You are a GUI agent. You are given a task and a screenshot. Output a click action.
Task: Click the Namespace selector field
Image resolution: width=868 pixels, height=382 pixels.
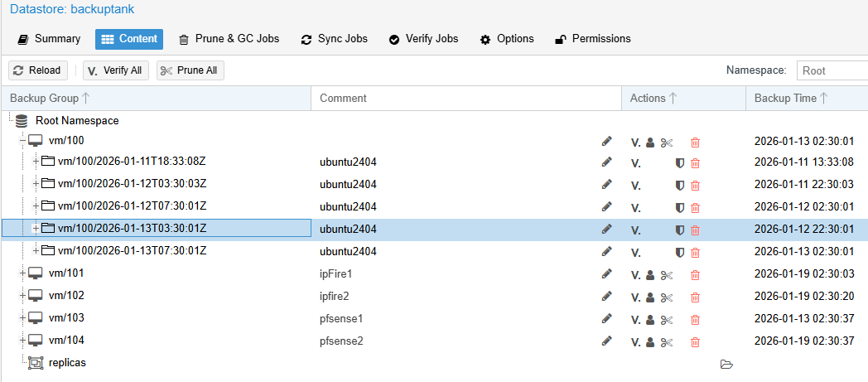point(831,71)
